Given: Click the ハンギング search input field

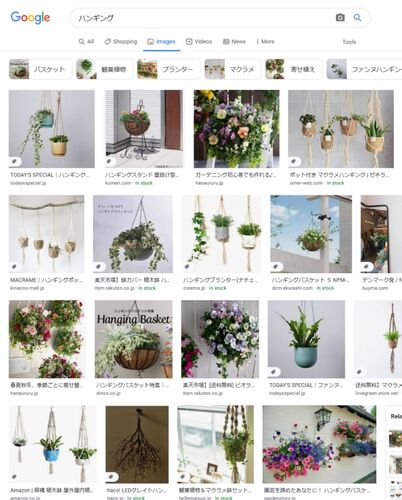Looking at the screenshot, I should click(x=203, y=18).
